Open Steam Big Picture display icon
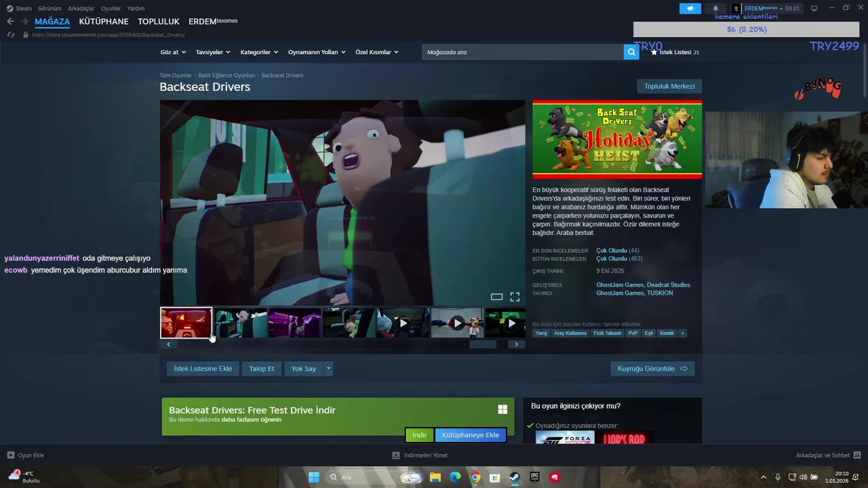868x488 pixels. tap(814, 8)
